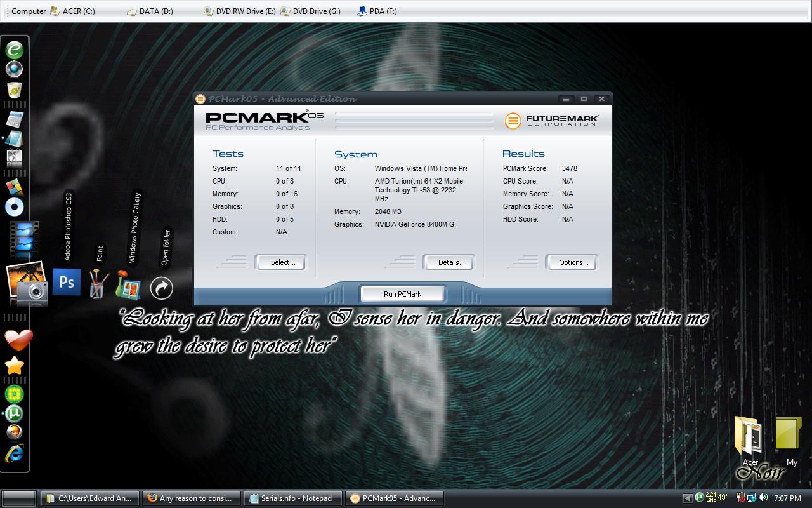
Task: Open system Details... in PCMark05
Action: click(449, 262)
